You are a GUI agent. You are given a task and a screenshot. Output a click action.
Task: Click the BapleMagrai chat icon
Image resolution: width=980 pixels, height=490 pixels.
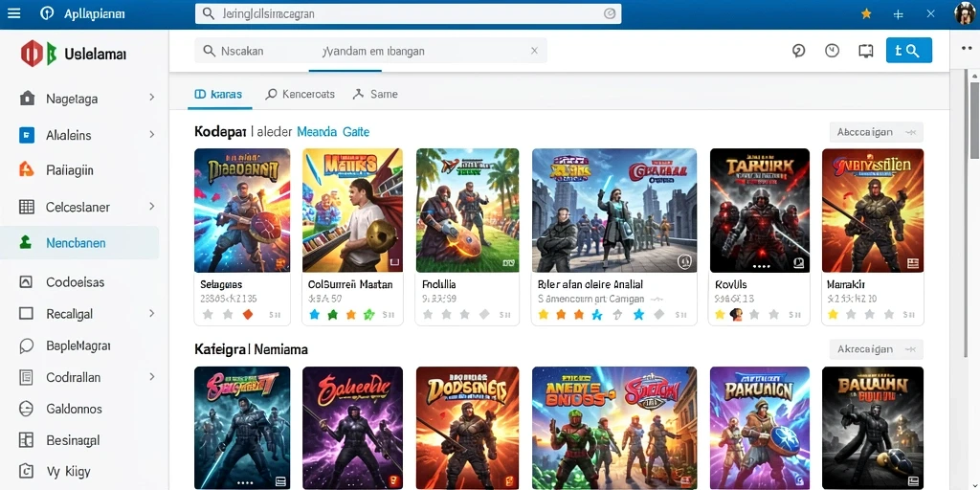[x=26, y=345]
